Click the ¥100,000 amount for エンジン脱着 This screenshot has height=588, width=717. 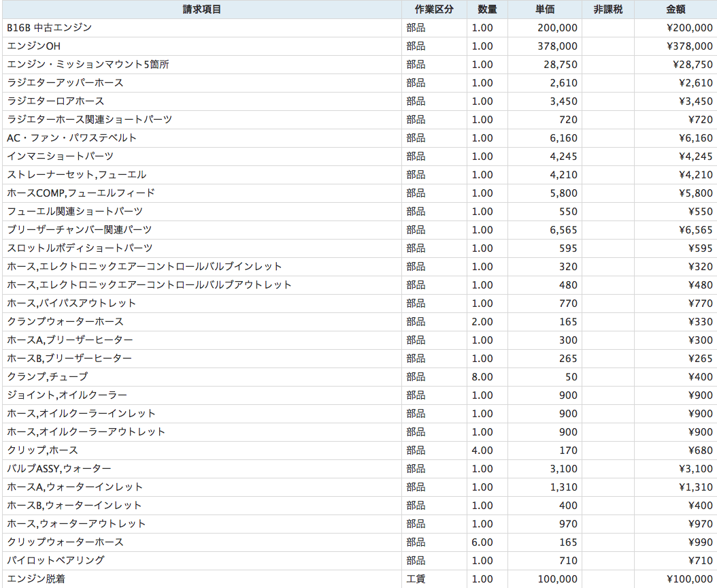(x=676, y=579)
